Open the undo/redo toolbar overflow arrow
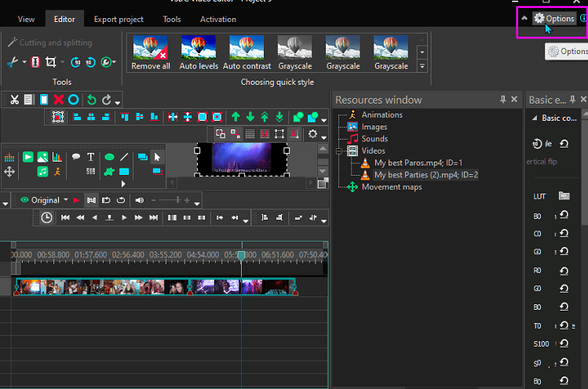 point(118,103)
